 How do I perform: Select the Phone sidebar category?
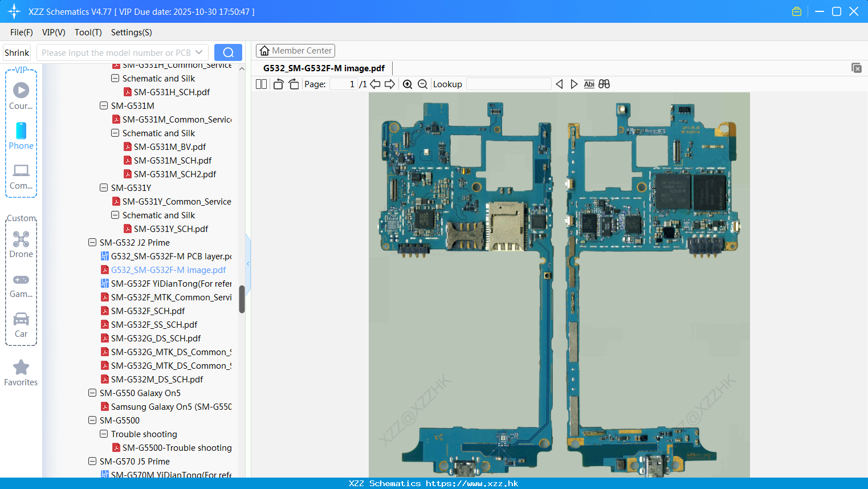pyautogui.click(x=21, y=136)
